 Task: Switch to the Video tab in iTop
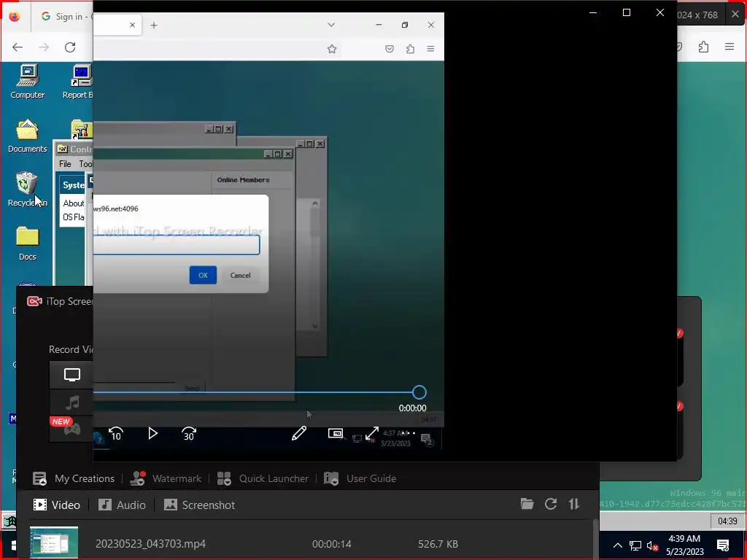(57, 505)
